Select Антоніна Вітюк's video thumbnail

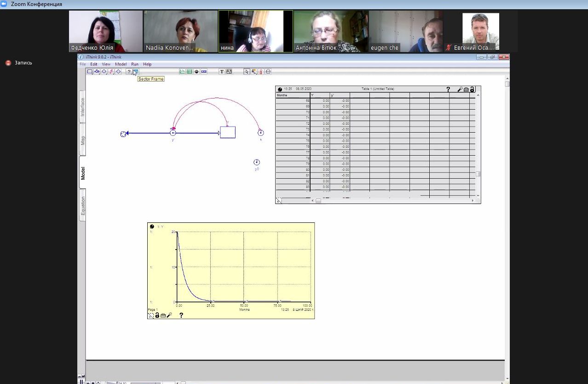331,31
